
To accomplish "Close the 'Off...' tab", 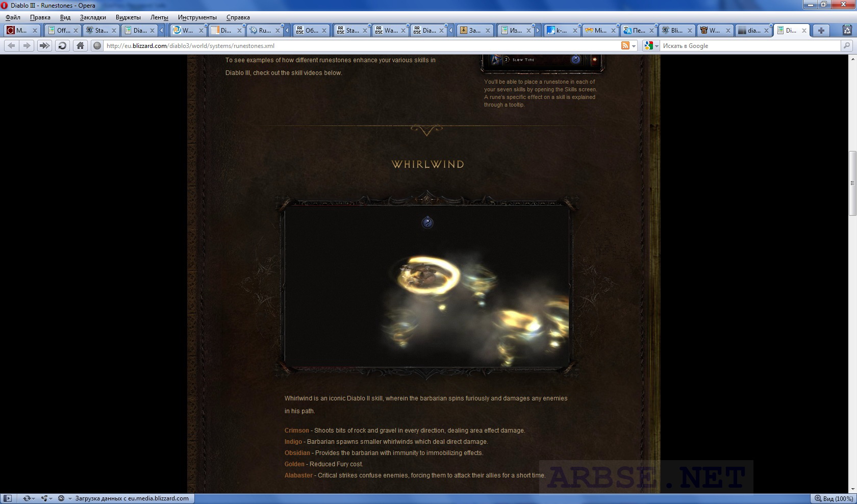I will point(75,31).
